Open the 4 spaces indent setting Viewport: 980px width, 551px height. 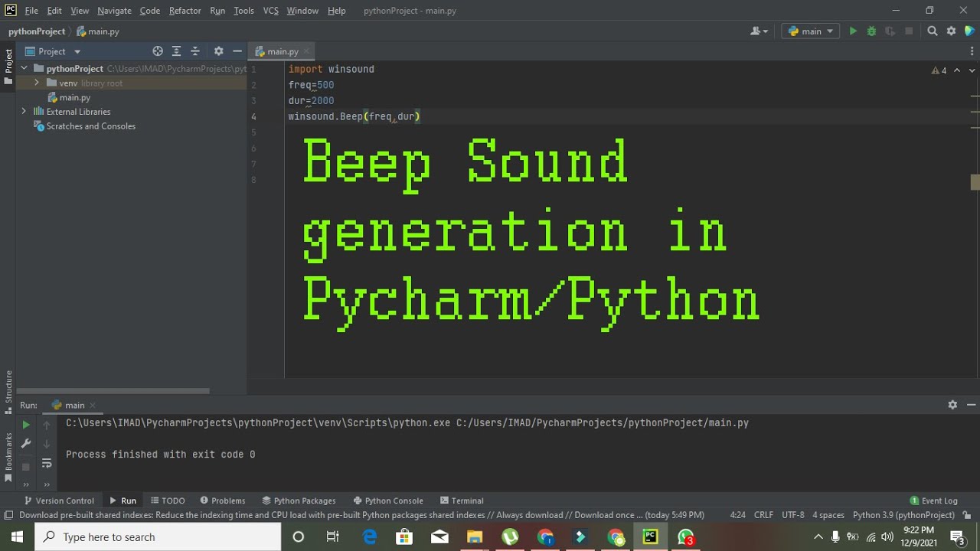(828, 515)
